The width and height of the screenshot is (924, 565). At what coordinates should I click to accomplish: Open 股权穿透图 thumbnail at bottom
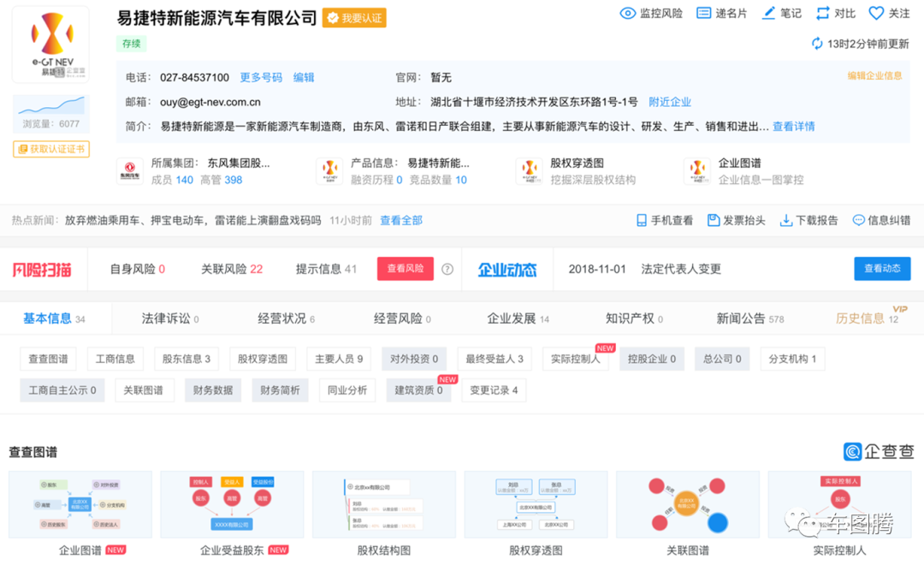536,505
